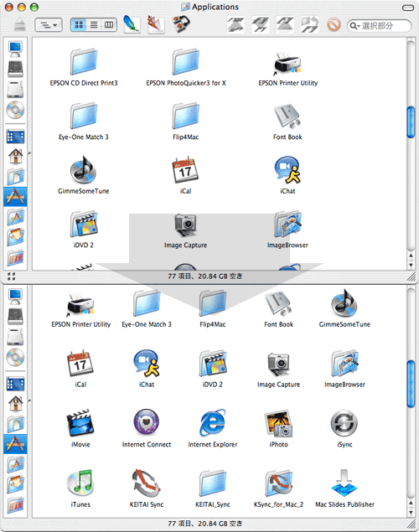Open the CD disc in lower window sidebar
The height and width of the screenshot is (532, 419).
pyautogui.click(x=15, y=357)
